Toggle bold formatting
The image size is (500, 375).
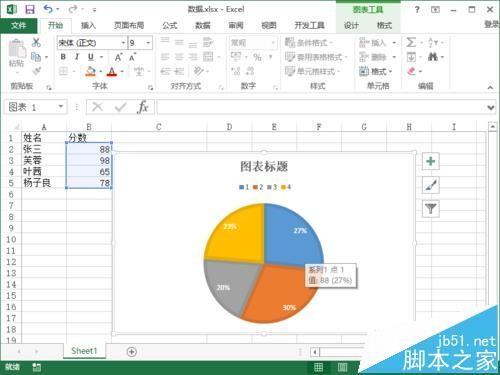tap(63, 57)
